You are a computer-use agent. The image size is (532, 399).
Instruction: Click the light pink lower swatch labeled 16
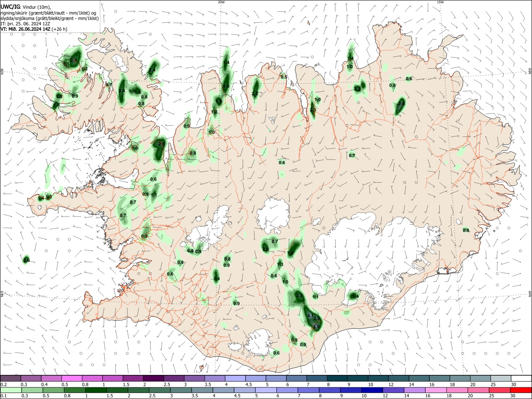point(436,390)
